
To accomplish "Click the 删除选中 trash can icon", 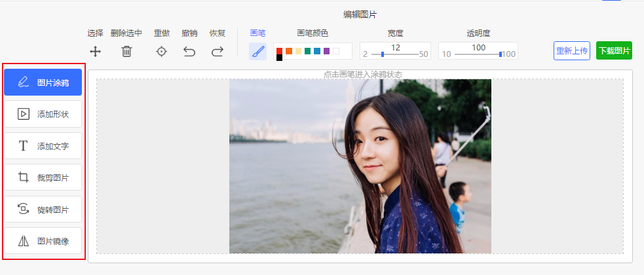I will (126, 51).
